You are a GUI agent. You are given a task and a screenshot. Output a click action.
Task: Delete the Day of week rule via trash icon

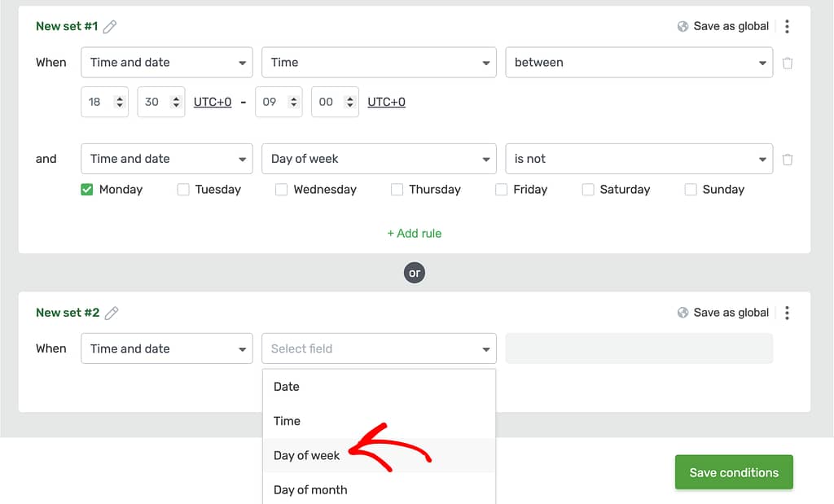coord(788,159)
